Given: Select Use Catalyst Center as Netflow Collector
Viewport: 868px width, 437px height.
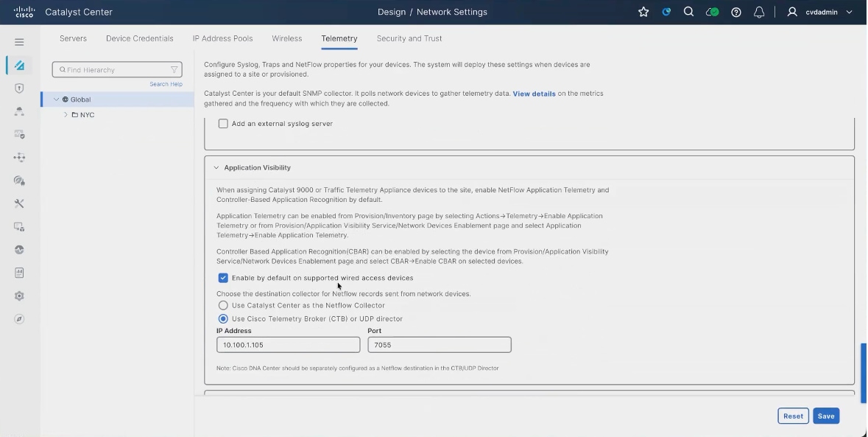Looking at the screenshot, I should (223, 305).
